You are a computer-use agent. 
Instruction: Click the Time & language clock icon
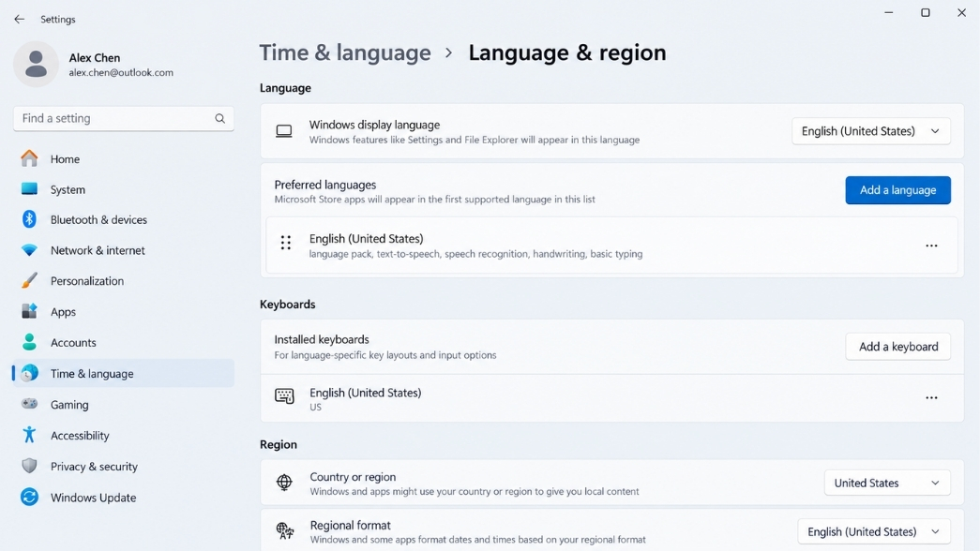pos(29,373)
